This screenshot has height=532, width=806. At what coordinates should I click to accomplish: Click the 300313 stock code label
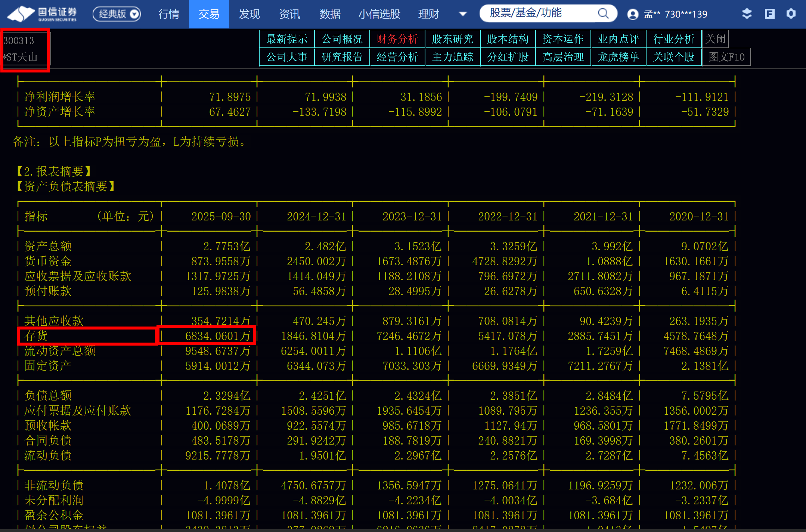coord(19,40)
